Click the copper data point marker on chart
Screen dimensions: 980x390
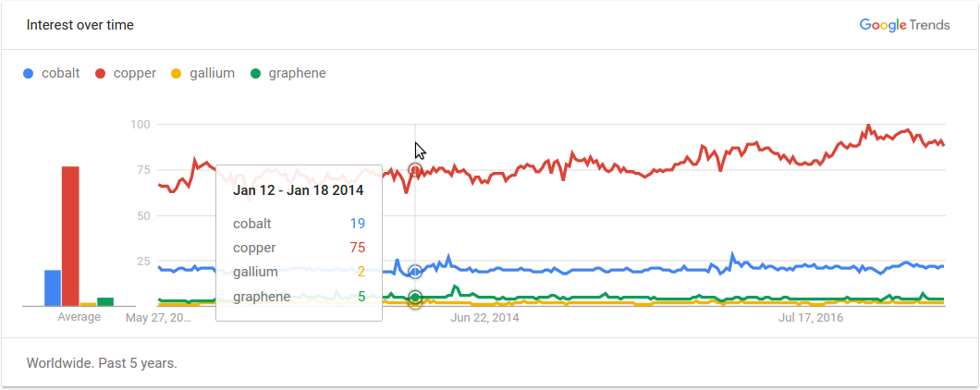415,170
